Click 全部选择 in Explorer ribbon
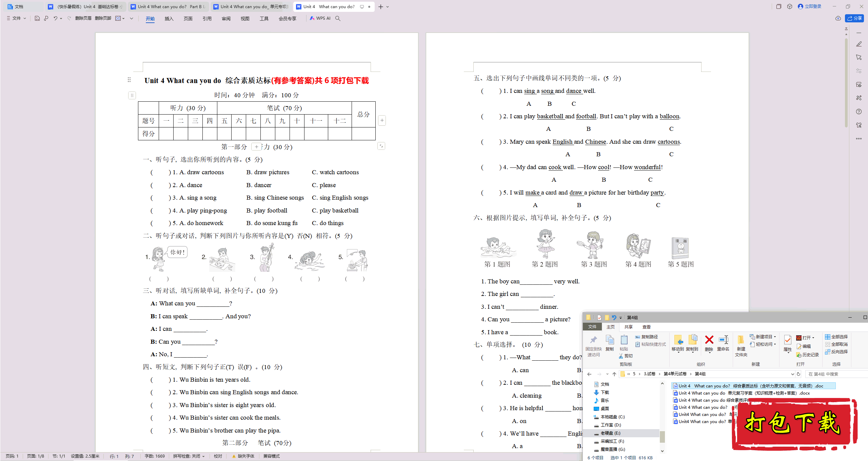The image size is (868, 461). coord(836,337)
